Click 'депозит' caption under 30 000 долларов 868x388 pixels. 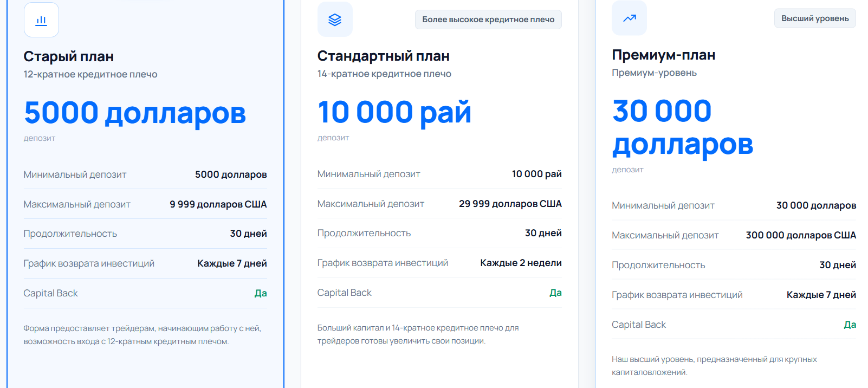(627, 170)
